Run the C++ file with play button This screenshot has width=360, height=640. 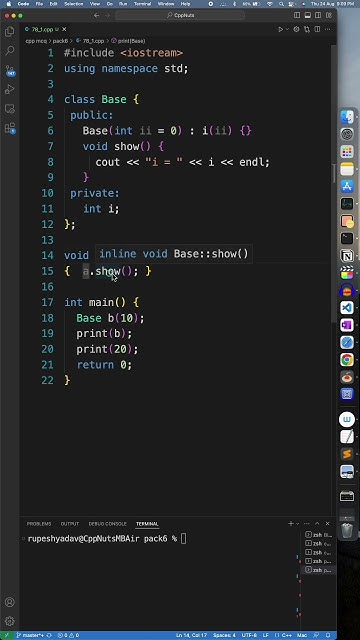280,29
